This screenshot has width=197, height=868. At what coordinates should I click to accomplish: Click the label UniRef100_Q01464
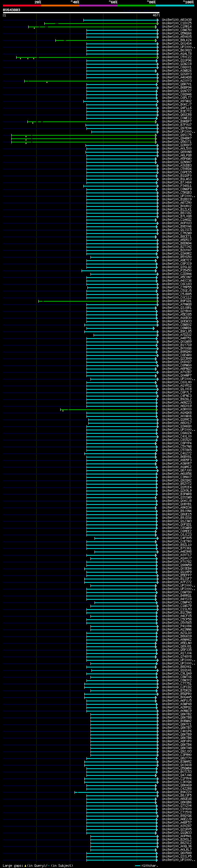coord(177,43)
